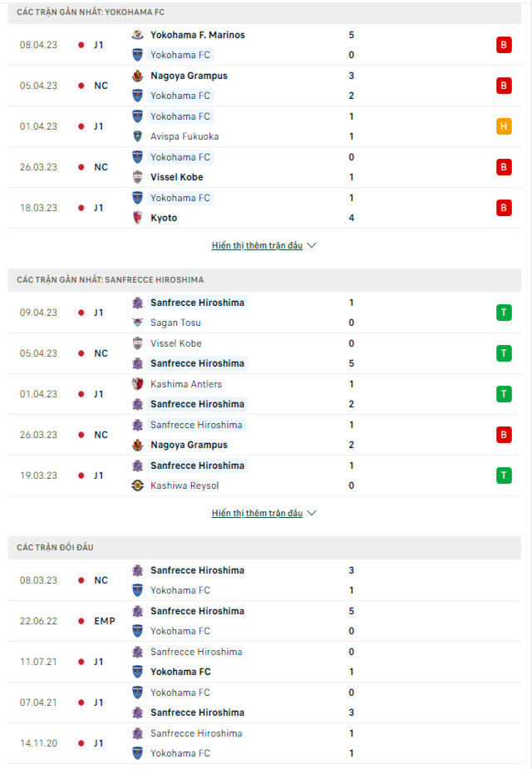532x769 pixels.
Task: Click the Vissel Kobe crest on 26.03.23 match
Action: pos(138,177)
